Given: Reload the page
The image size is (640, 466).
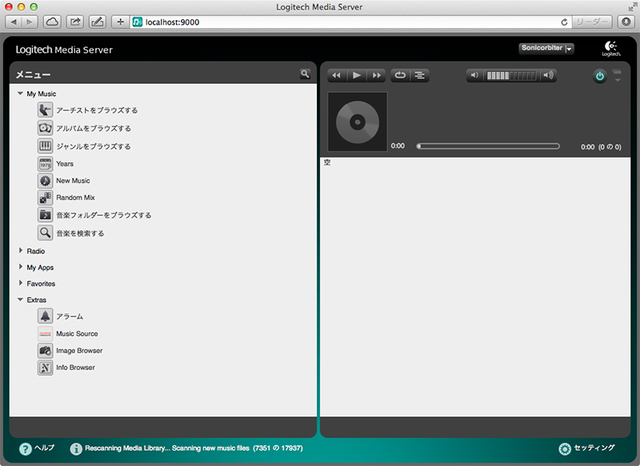Looking at the screenshot, I should click(x=564, y=22).
